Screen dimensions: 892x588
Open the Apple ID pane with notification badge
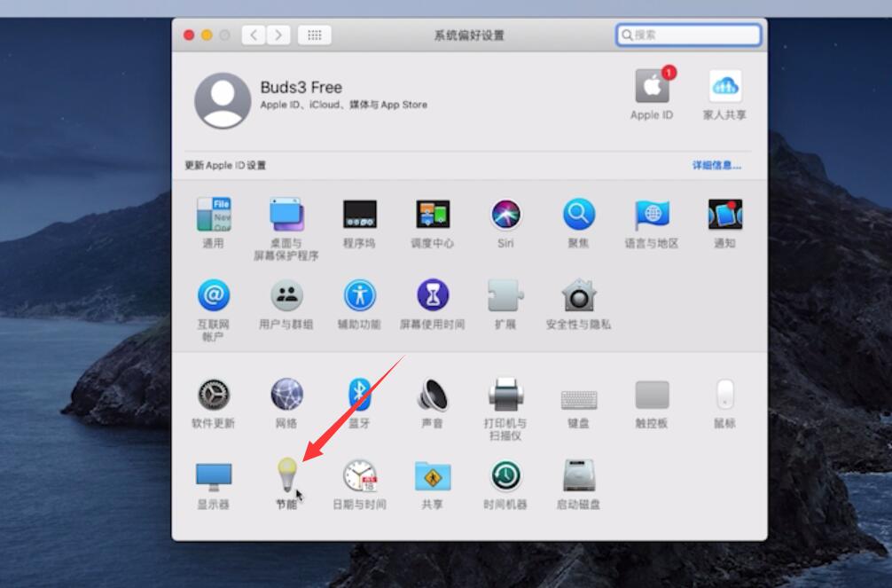652,90
